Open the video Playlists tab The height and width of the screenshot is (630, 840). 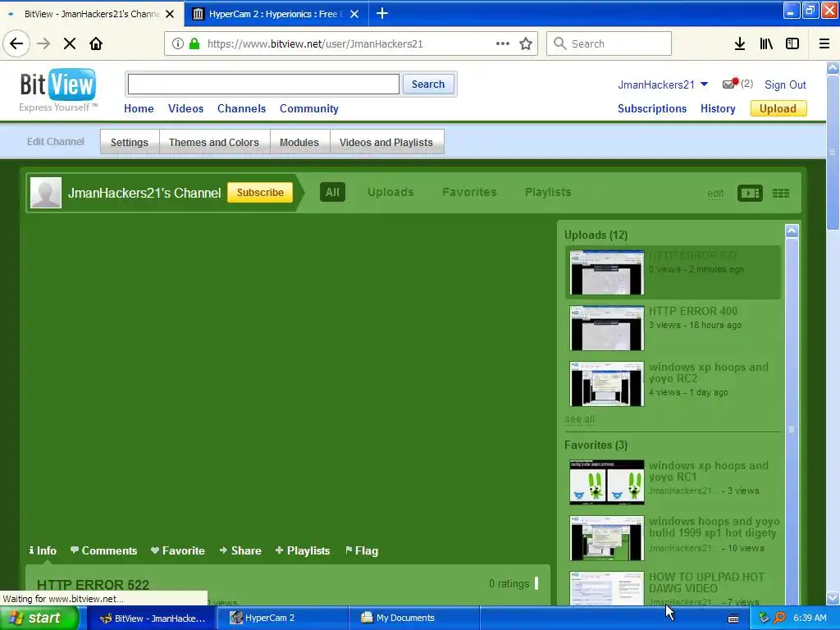pyautogui.click(x=302, y=550)
